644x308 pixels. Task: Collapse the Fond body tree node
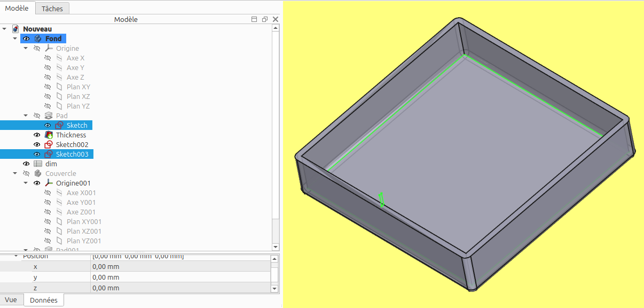tap(15, 38)
